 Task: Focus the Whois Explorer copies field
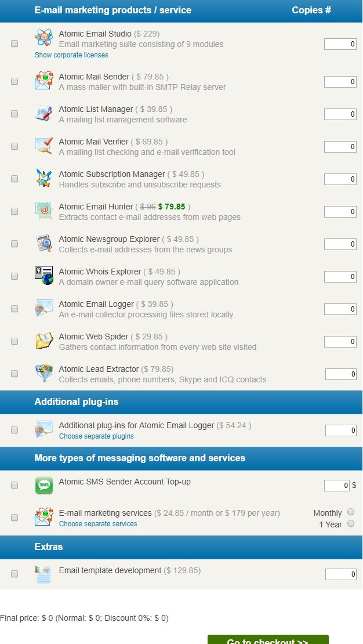coord(340,276)
